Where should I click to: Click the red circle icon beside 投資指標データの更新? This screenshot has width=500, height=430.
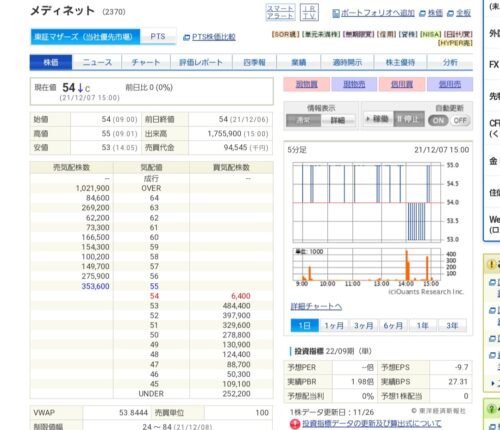[x=295, y=424]
